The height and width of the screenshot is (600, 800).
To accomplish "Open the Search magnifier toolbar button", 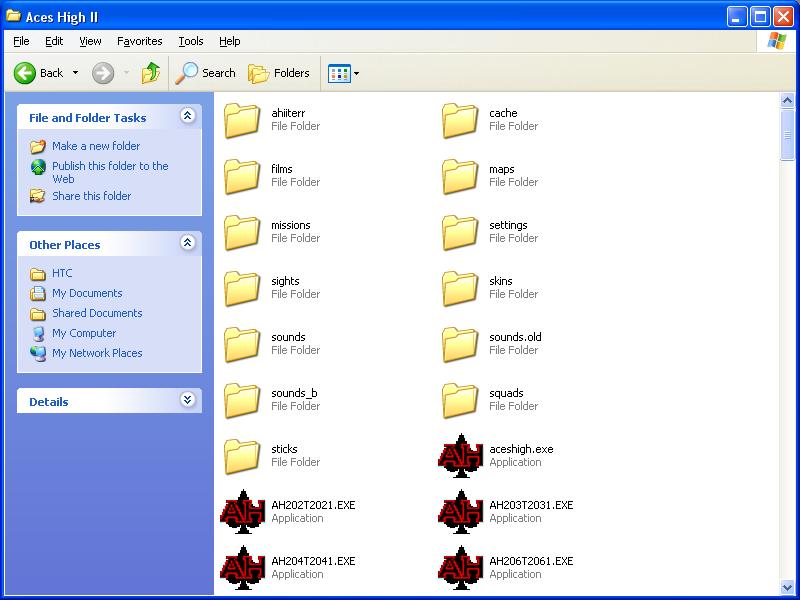I will click(205, 73).
